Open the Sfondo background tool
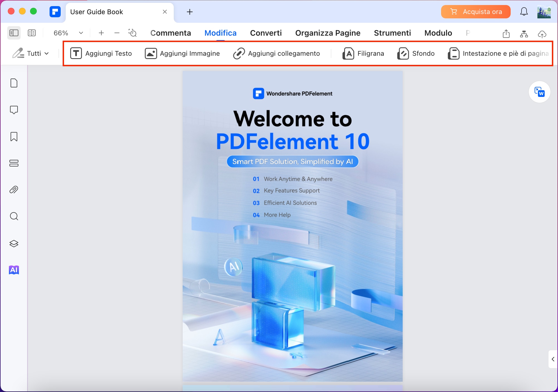 (416, 53)
